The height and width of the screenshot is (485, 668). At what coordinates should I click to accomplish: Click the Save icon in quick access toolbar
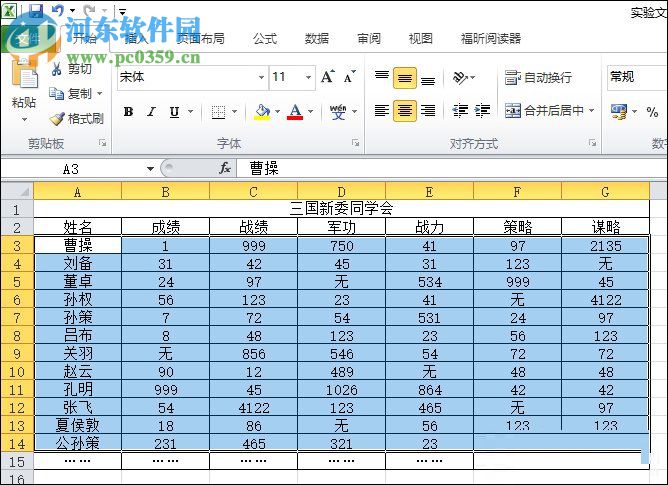(x=36, y=10)
